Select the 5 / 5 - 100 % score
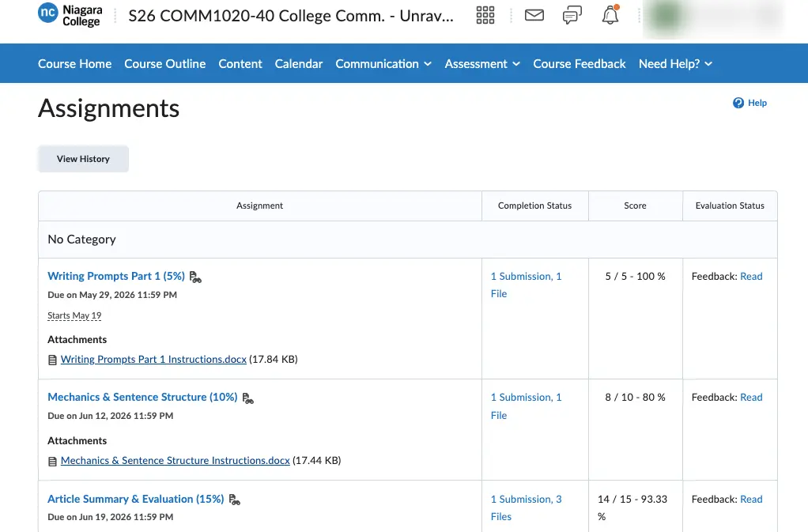 point(635,276)
